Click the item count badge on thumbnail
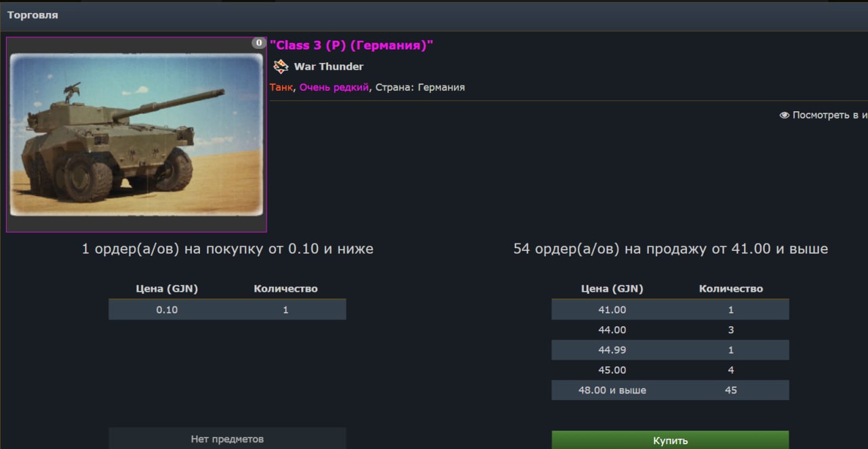The height and width of the screenshot is (449, 868). click(259, 43)
